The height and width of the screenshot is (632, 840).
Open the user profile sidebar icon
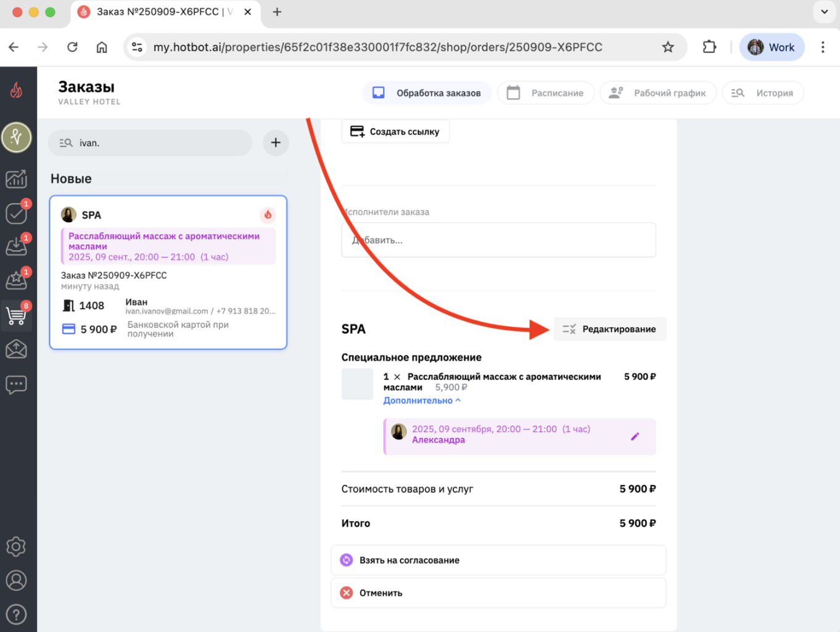[16, 580]
